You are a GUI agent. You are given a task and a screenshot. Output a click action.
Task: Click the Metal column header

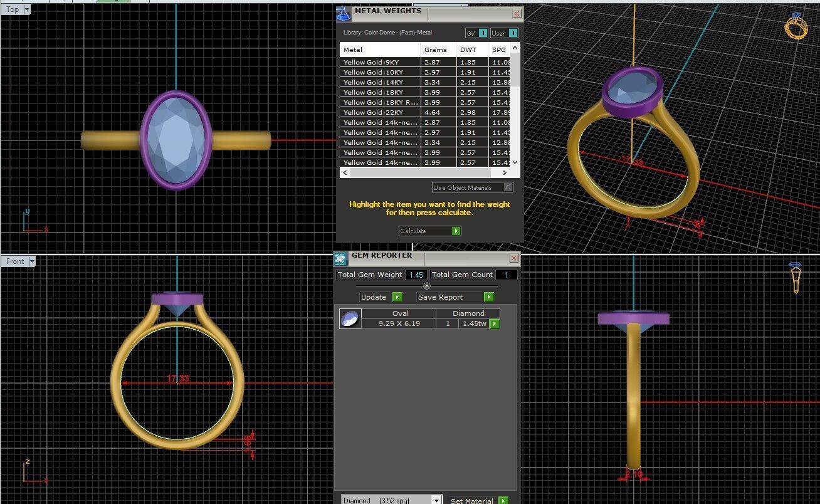[380, 50]
